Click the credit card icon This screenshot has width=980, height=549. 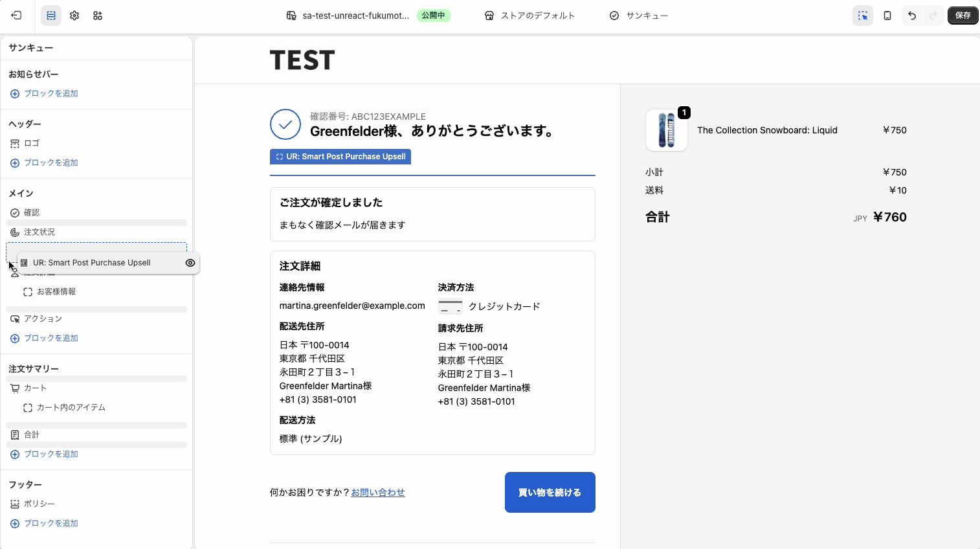pyautogui.click(x=451, y=307)
